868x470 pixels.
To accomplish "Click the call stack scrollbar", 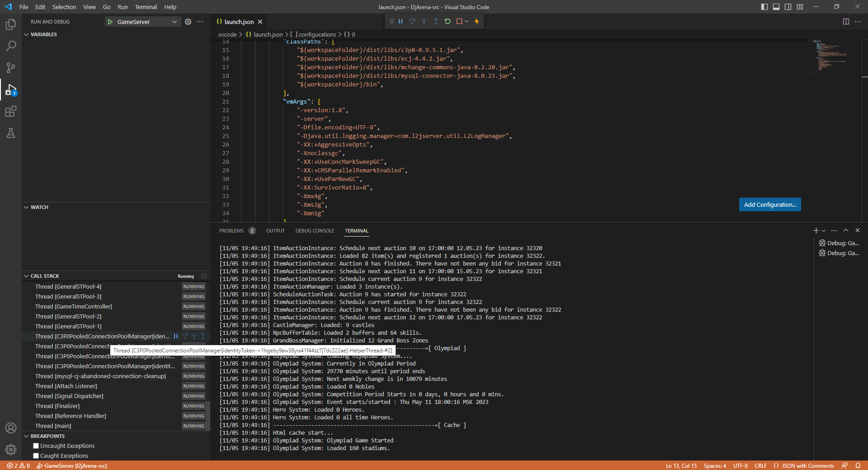I will coord(208,416).
